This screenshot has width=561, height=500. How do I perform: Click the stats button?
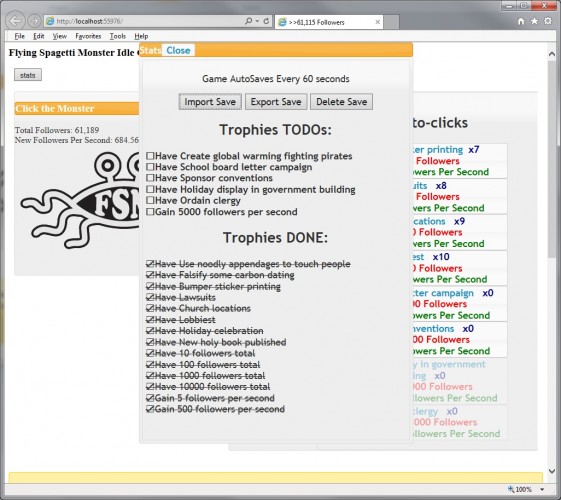click(28, 75)
